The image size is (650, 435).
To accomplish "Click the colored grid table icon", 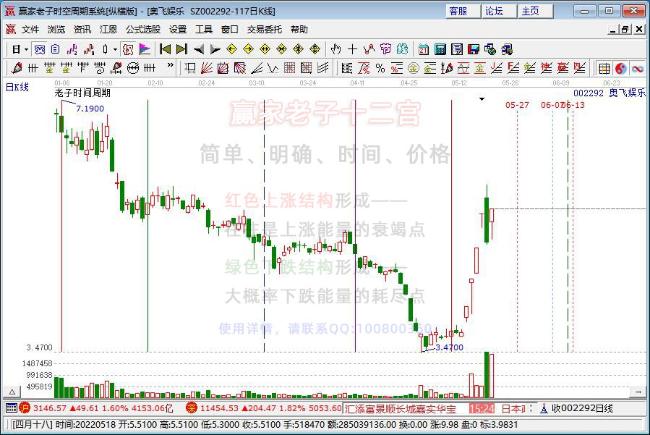I will click(x=604, y=68).
